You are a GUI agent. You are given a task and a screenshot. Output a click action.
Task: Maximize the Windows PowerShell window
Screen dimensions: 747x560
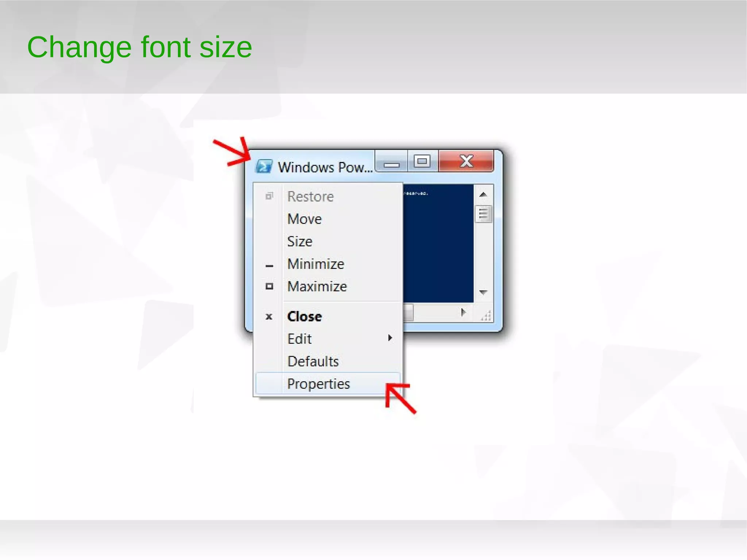423,161
